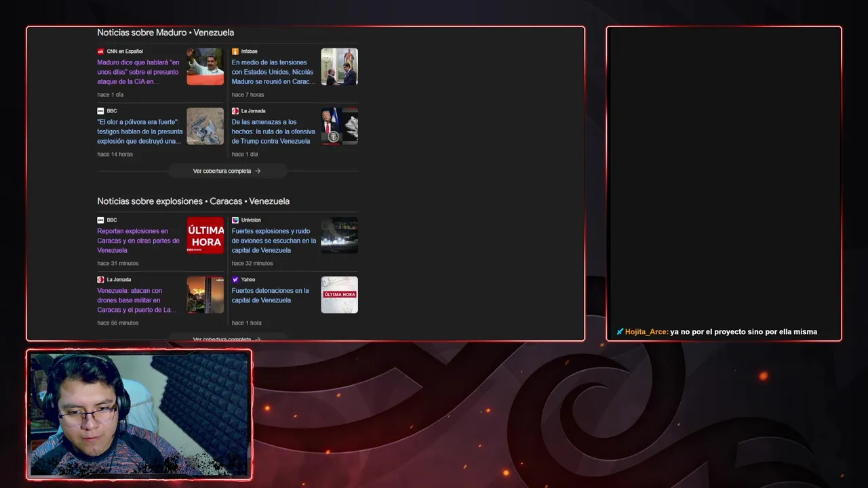Click the Univision source icon
This screenshot has width=868, height=488.
click(x=235, y=220)
